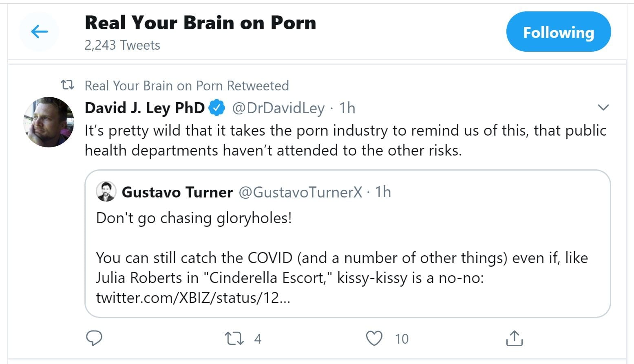
Task: Click the share upload icon
Action: click(x=514, y=338)
